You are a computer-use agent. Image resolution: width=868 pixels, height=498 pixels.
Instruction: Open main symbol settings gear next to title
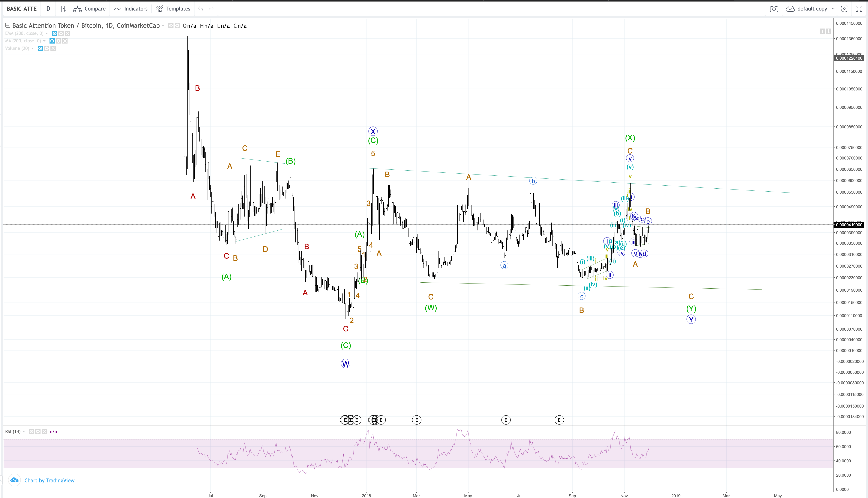click(x=177, y=26)
